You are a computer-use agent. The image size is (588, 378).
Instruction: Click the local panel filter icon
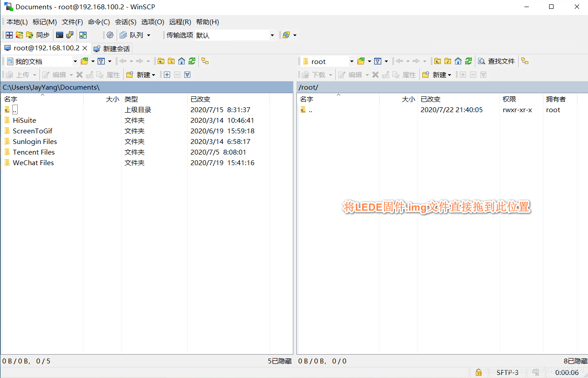[101, 61]
